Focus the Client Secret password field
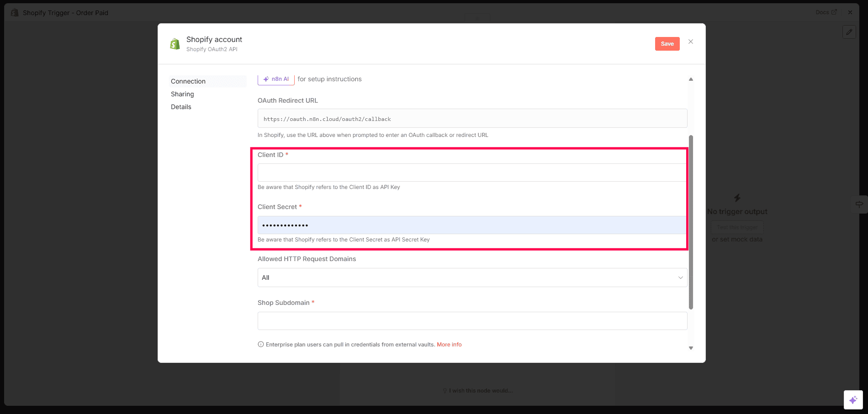Viewport: 868px width, 414px height. point(471,225)
